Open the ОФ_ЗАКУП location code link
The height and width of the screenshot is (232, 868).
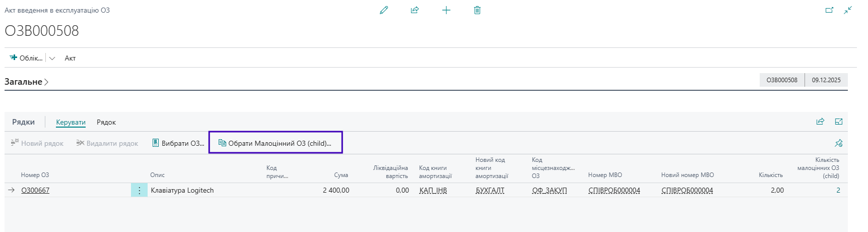tap(549, 191)
